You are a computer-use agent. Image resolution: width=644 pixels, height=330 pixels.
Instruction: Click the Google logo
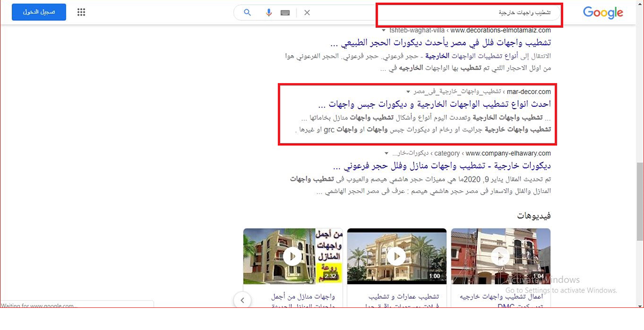tap(603, 13)
